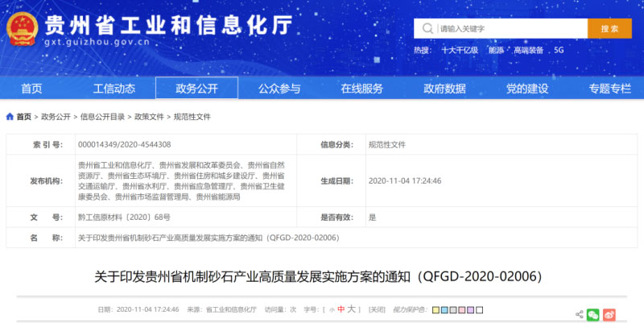Screen dimensions: 644x323
Task: Set font size to medium (中)
Action: point(341,309)
